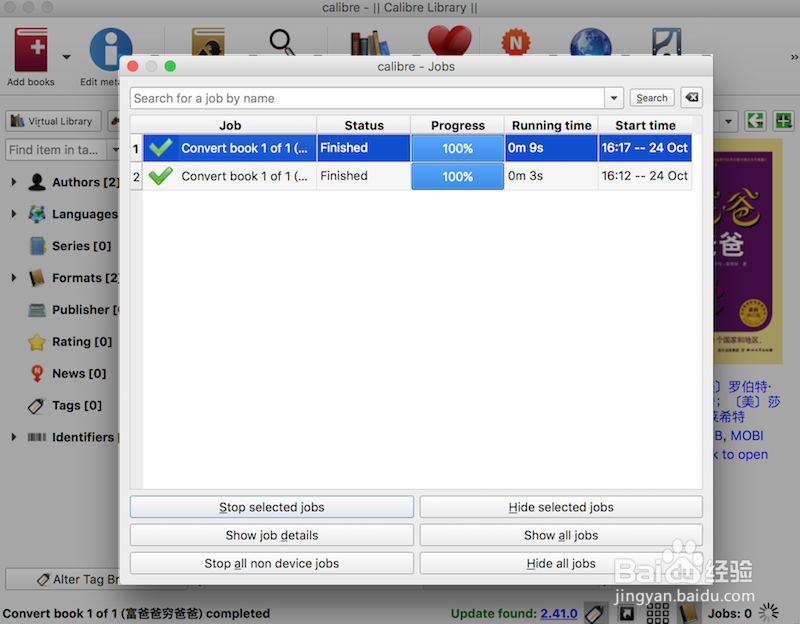Click the Job column header
This screenshot has width=800, height=624.
[x=230, y=125]
